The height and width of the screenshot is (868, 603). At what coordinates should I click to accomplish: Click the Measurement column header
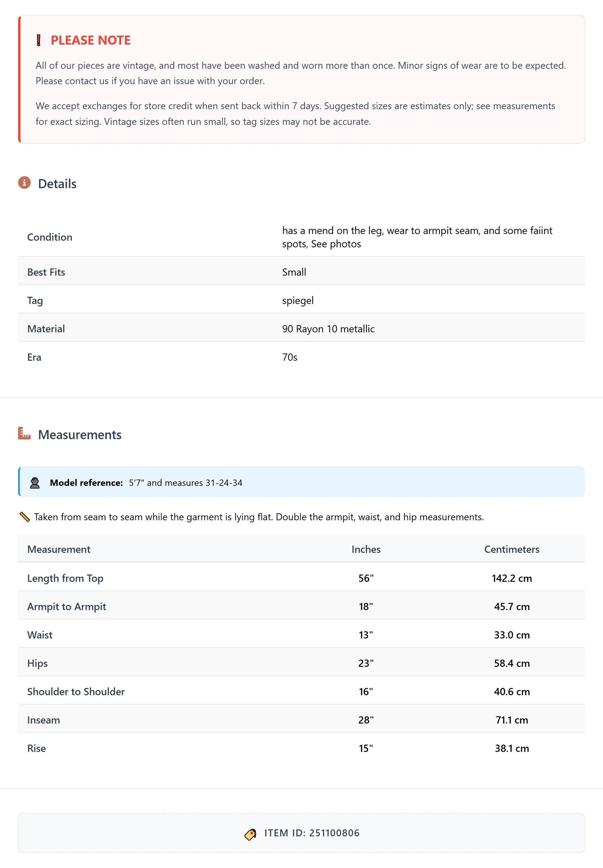point(59,549)
